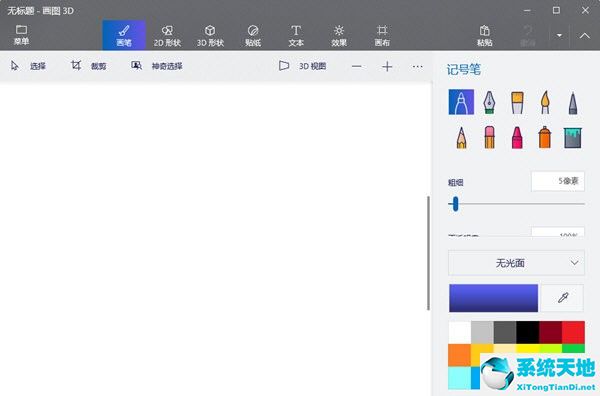Toggle 3D view
The height and width of the screenshot is (396, 600).
pyautogui.click(x=302, y=66)
